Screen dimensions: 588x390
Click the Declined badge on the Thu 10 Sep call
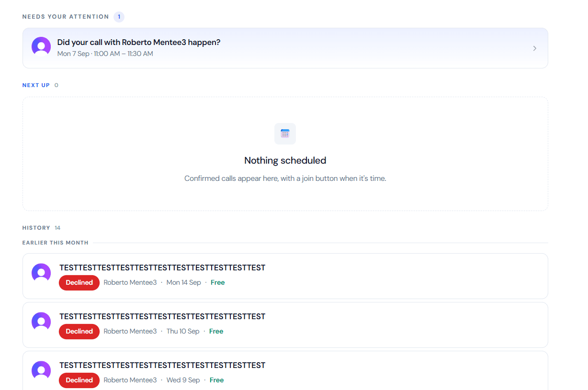(79, 331)
